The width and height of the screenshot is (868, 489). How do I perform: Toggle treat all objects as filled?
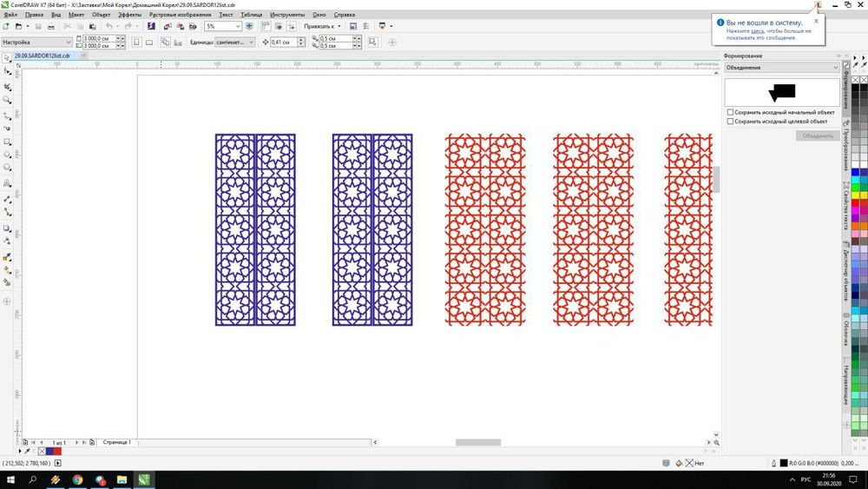pos(372,42)
